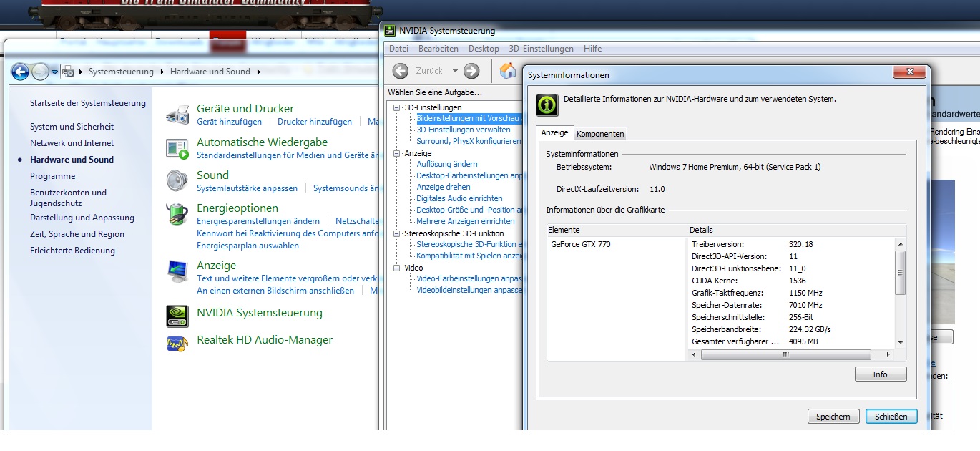This screenshot has height=451, width=980.
Task: Select Auflösung ändern tree item
Action: 447,164
